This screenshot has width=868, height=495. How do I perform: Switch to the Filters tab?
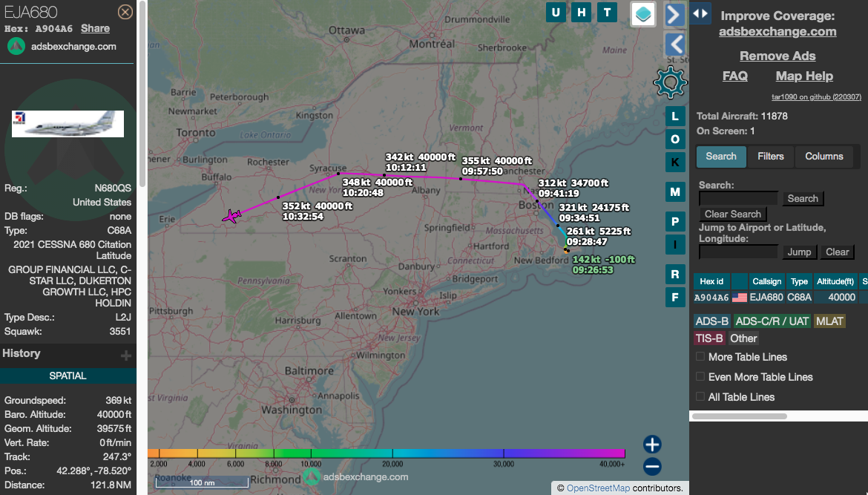click(x=771, y=156)
